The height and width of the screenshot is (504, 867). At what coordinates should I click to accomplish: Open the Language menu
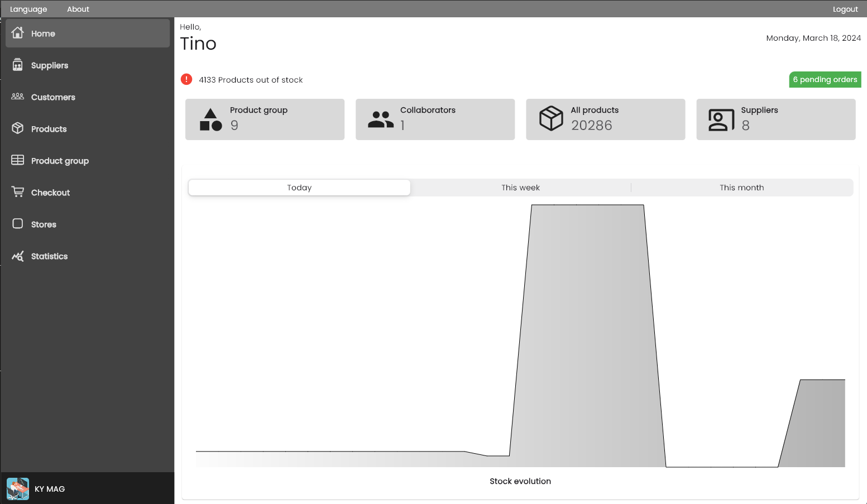(x=28, y=9)
